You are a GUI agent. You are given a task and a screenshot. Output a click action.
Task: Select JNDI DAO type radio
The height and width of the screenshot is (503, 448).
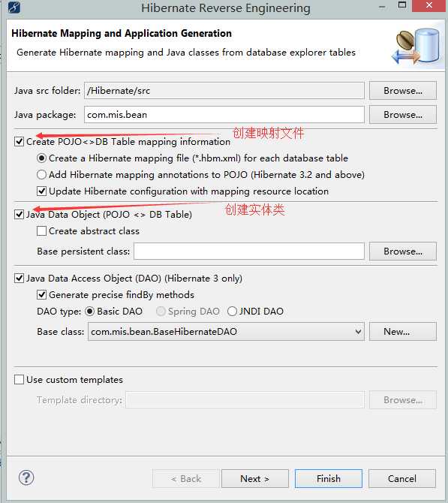232,312
